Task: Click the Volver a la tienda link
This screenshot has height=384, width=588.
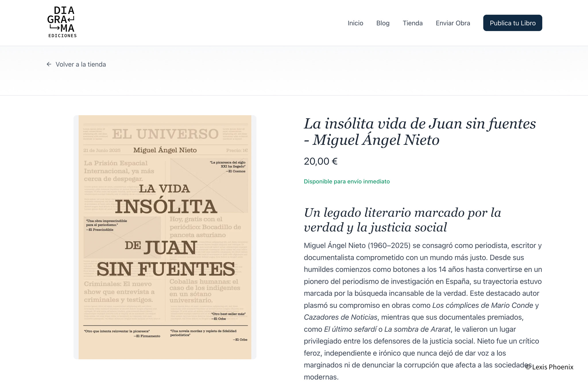Action: pos(81,64)
